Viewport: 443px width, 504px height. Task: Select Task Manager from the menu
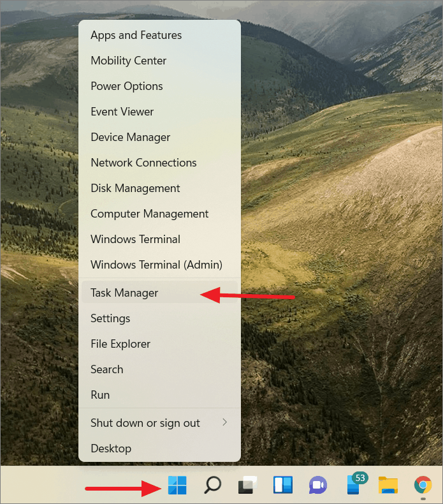159,292
